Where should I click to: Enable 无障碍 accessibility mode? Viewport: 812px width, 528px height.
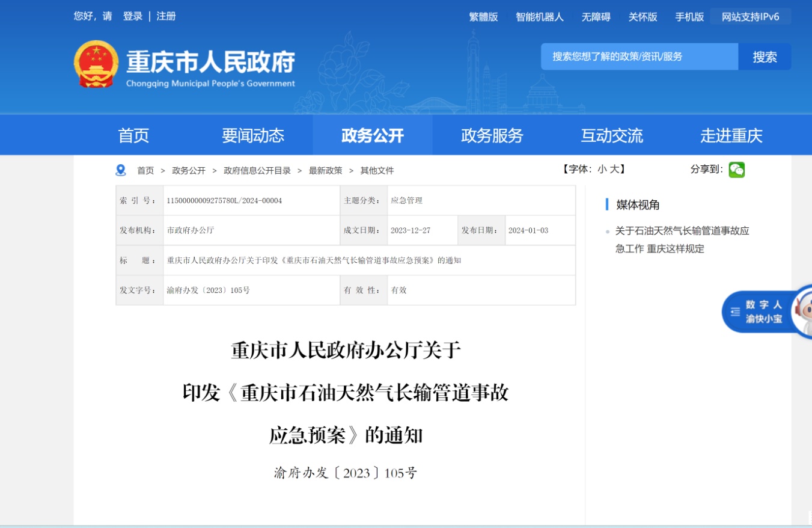596,17
